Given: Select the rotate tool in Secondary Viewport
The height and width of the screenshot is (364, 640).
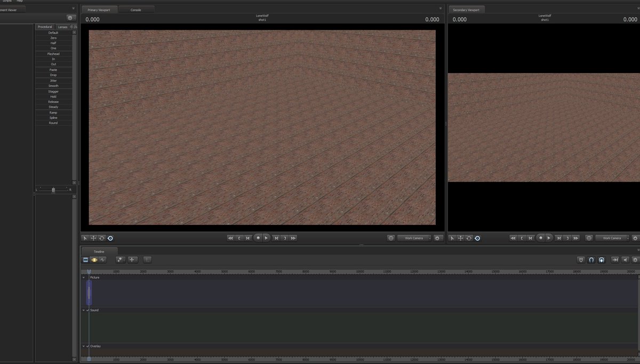Looking at the screenshot, I should 469,238.
